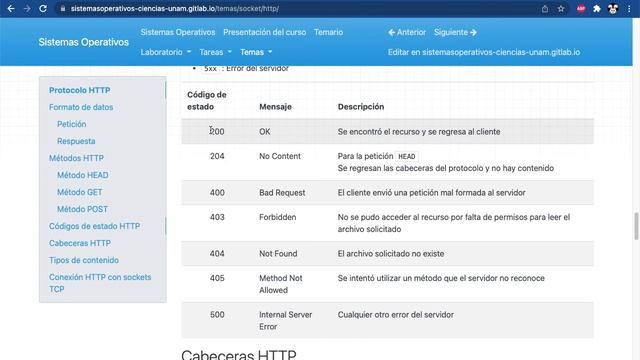Jump to Protocolo HTTP section

coord(80,90)
